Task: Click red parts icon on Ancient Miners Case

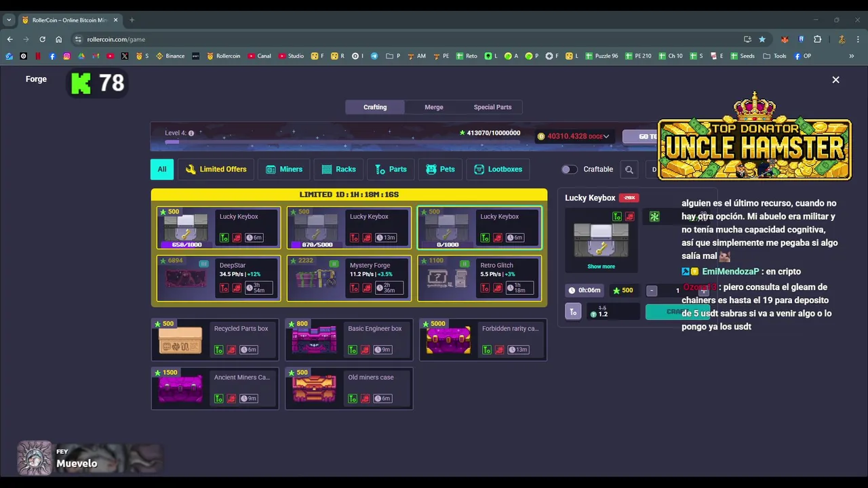Action: point(231,399)
